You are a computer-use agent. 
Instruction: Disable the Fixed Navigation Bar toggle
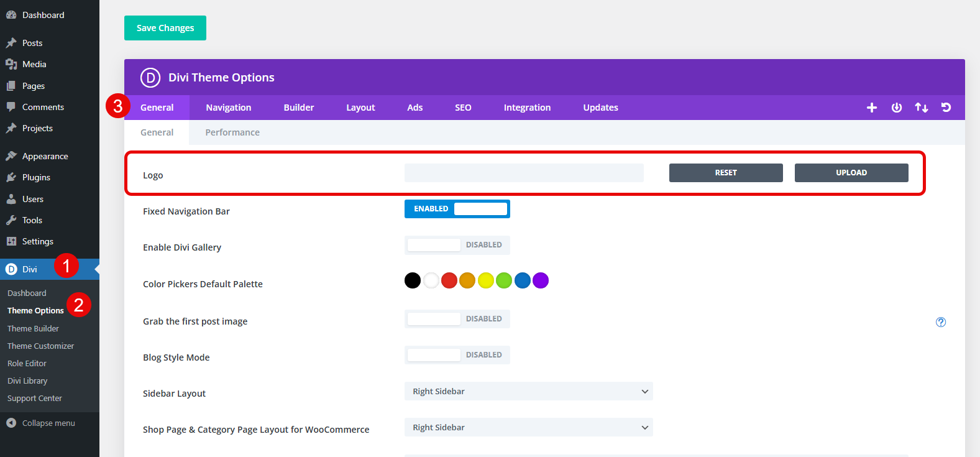tap(457, 209)
